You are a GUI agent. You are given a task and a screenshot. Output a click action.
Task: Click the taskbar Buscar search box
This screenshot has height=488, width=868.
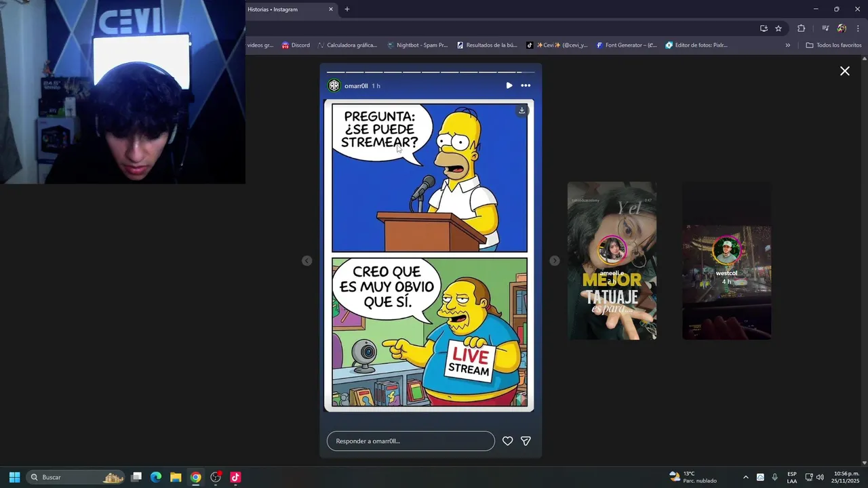point(75,477)
